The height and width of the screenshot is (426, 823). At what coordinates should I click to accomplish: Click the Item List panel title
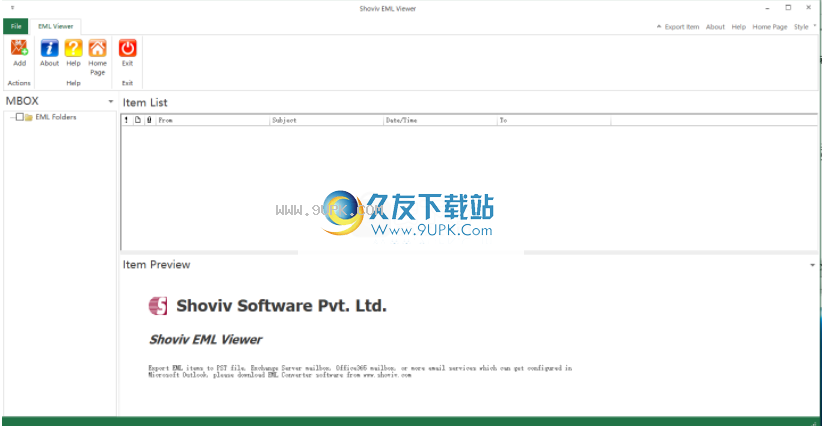click(x=145, y=103)
